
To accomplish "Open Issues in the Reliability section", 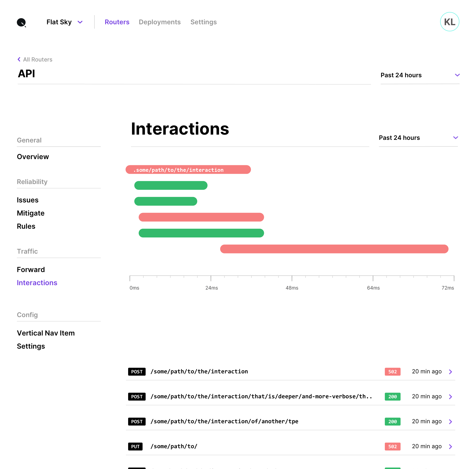I will pos(28,200).
